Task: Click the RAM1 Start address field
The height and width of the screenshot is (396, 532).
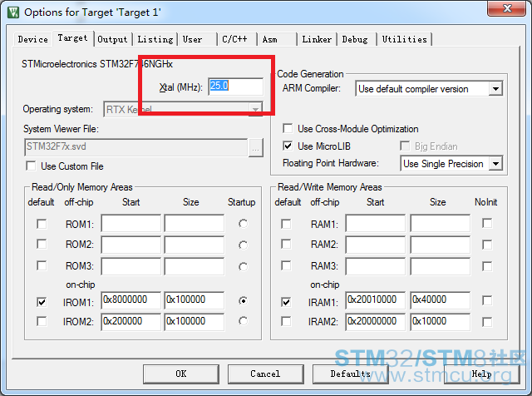Action: point(376,223)
